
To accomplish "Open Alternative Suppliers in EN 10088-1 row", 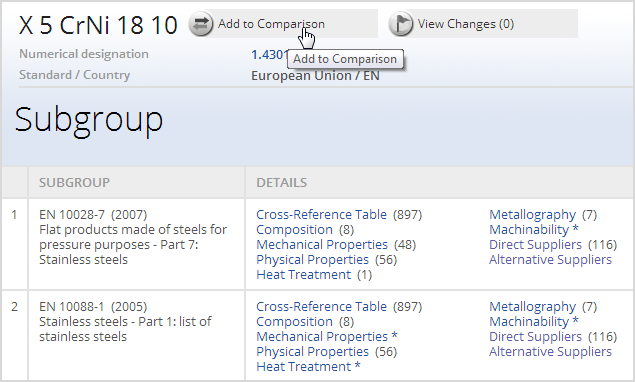I will tap(550, 351).
